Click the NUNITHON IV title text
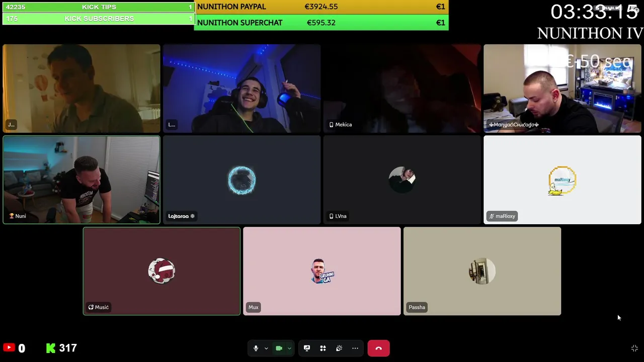 [590, 33]
